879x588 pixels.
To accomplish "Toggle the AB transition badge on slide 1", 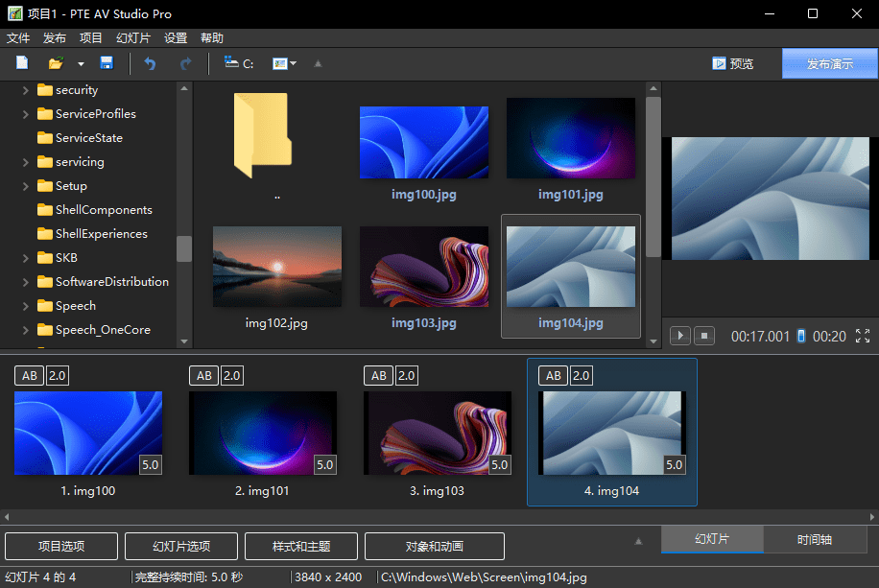I will pyautogui.click(x=30, y=376).
